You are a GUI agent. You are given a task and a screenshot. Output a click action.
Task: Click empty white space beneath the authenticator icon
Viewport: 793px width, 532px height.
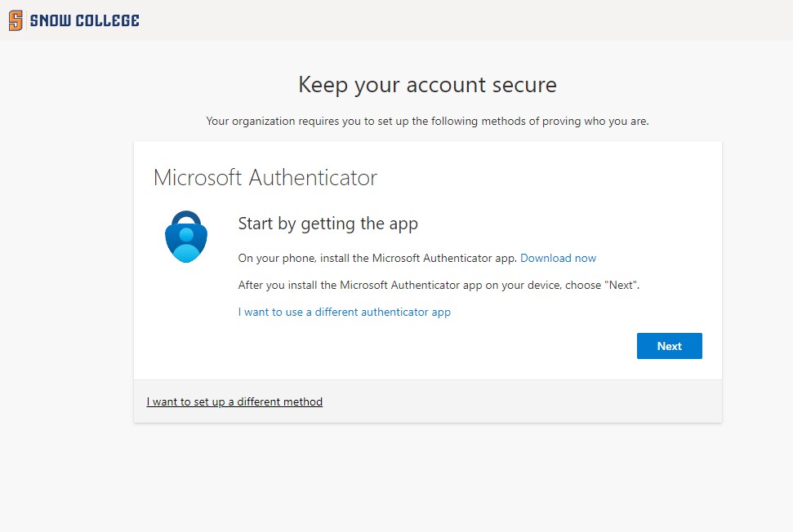tap(186, 326)
